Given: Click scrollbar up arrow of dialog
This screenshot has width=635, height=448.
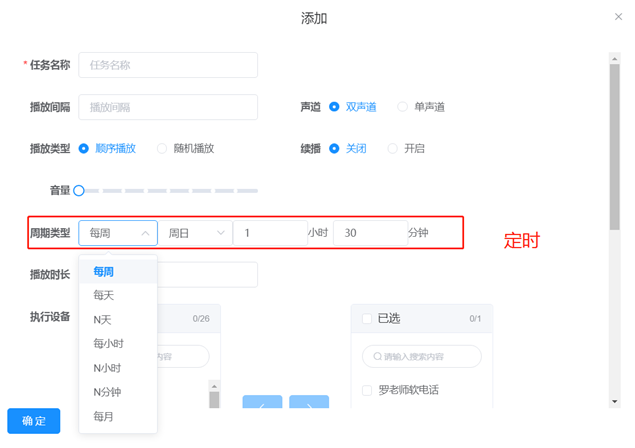Looking at the screenshot, I should point(615,59).
